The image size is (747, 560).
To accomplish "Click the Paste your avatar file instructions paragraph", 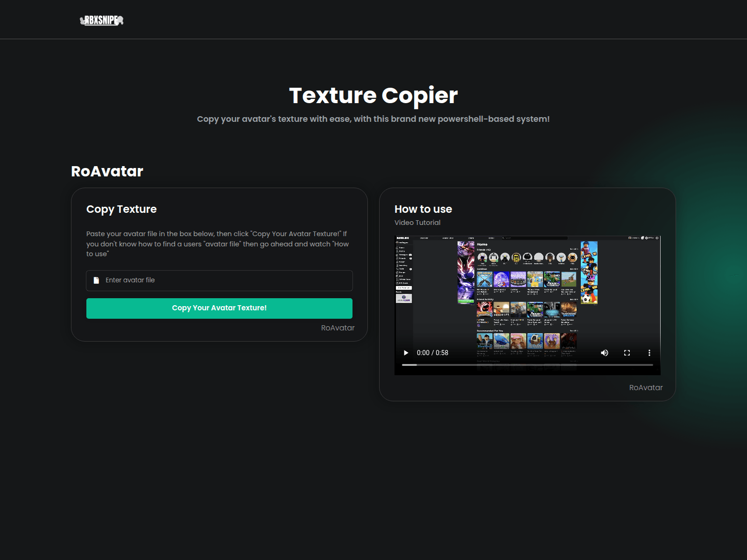I will [x=218, y=244].
